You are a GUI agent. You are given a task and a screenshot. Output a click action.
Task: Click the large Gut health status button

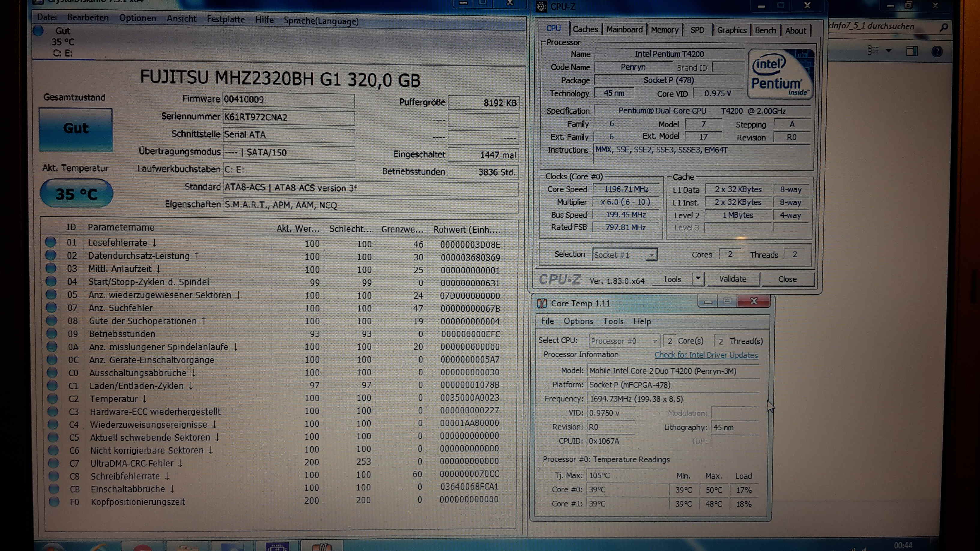point(76,129)
